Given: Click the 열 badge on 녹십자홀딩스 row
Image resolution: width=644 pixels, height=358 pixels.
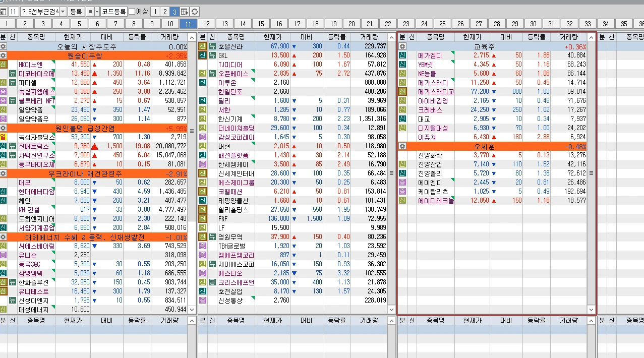Looking at the screenshot, I should pyautogui.click(x=3, y=137).
